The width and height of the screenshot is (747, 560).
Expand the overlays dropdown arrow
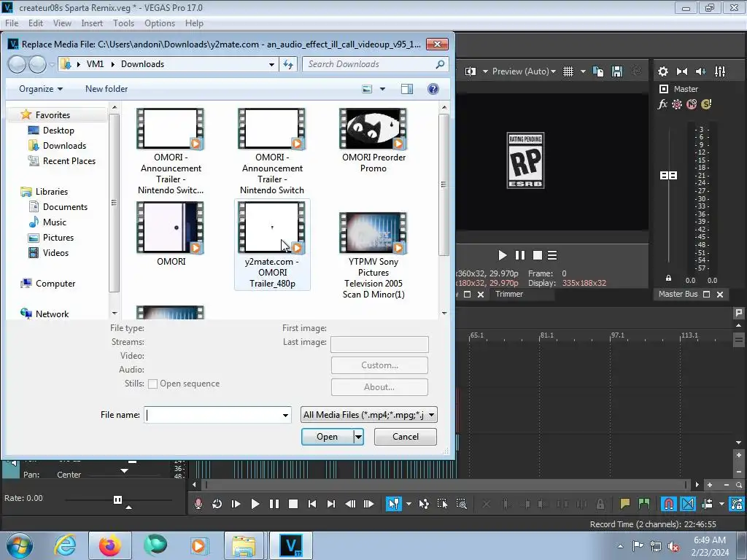(x=583, y=71)
